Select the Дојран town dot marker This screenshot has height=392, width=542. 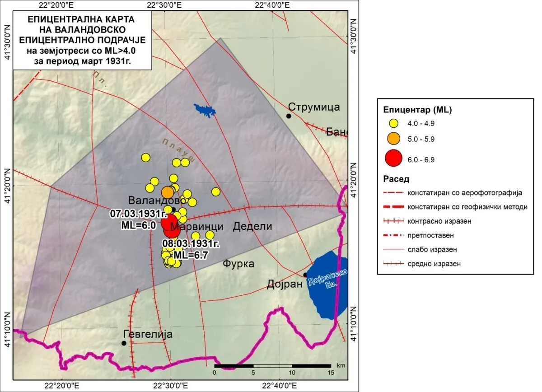coord(305,275)
